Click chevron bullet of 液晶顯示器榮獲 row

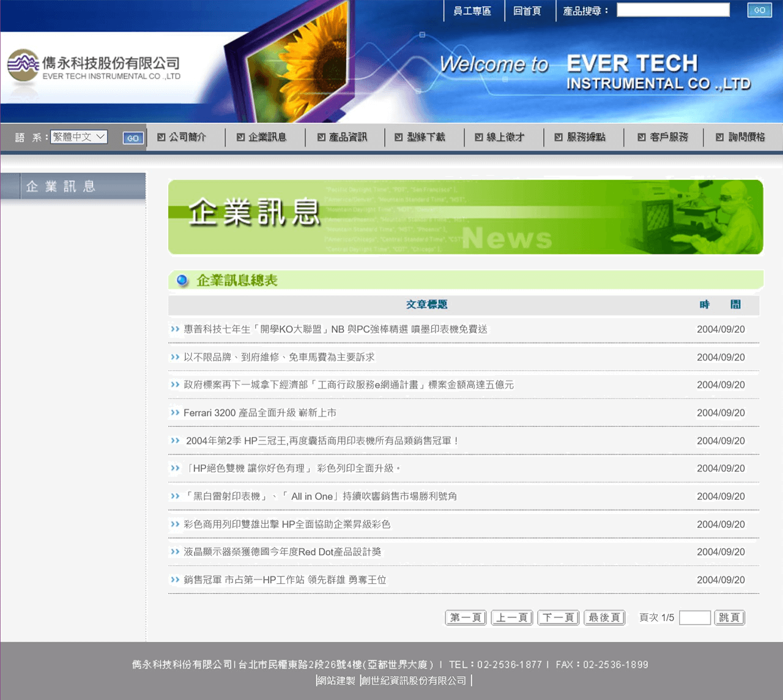(x=175, y=552)
